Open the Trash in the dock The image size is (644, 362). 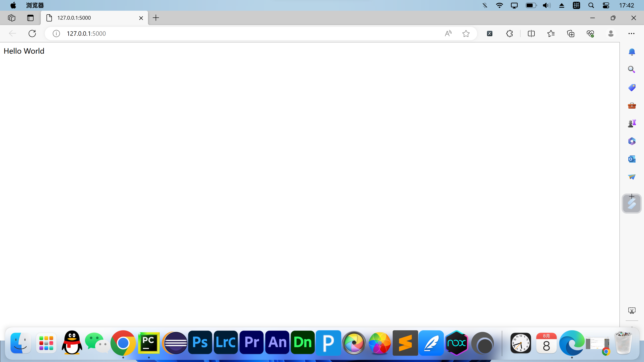click(623, 343)
